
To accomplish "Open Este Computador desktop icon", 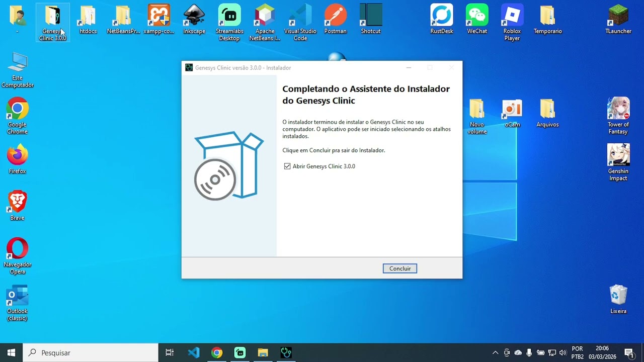I will (x=18, y=70).
